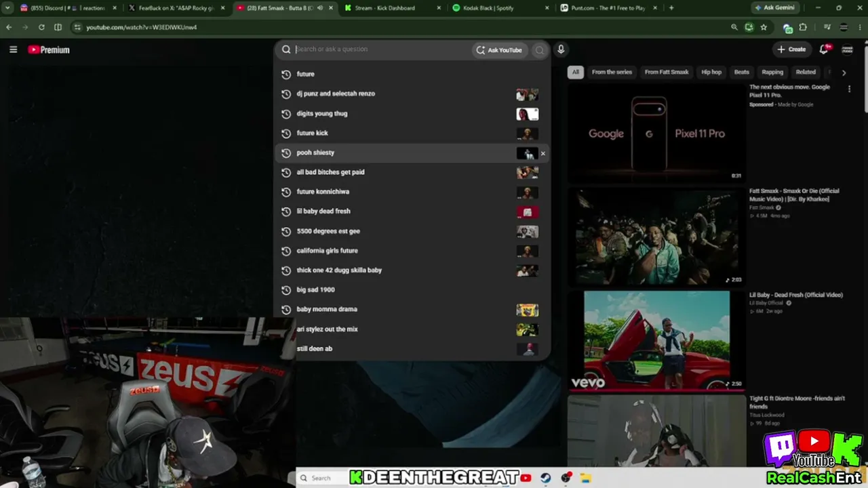
Task: Select the 'Beats' filter chip
Action: pos(742,72)
